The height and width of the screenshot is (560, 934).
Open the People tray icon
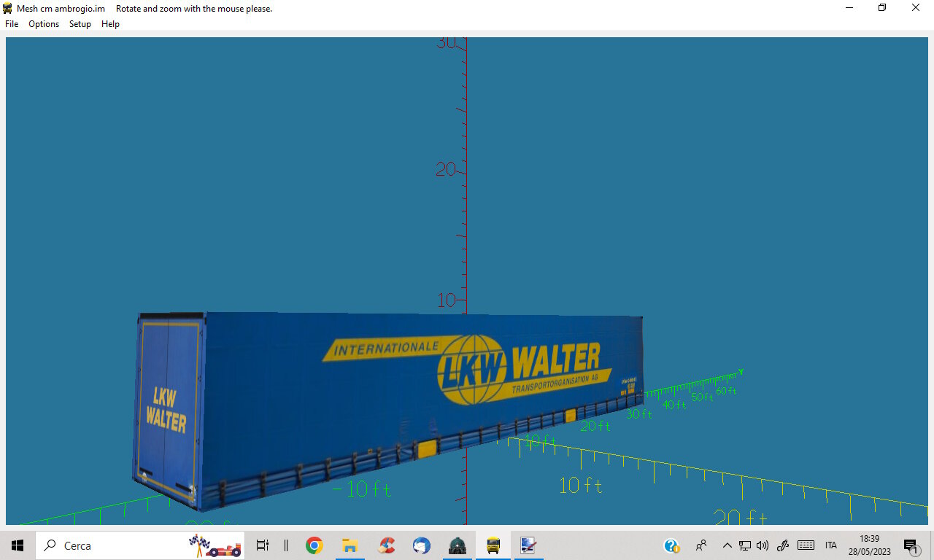(701, 545)
